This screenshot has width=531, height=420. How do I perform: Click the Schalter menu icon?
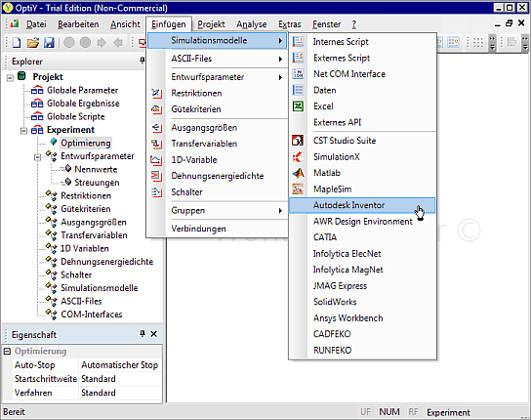(156, 191)
